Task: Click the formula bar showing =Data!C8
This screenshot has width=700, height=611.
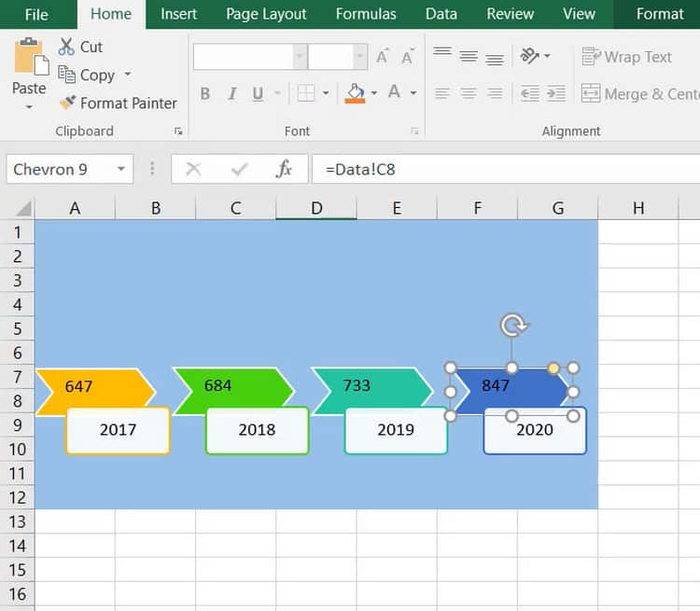Action: (506, 169)
